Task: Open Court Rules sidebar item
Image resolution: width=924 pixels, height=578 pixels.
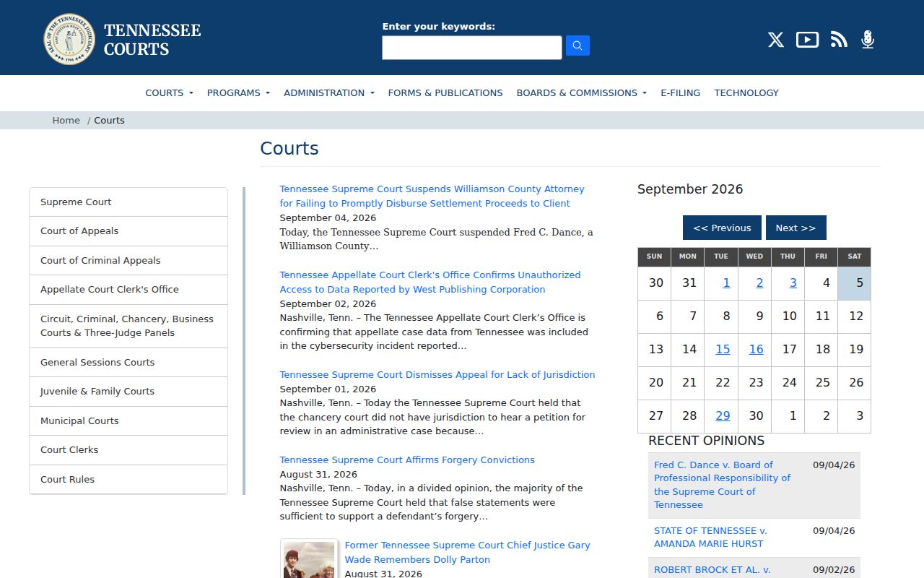Action: pos(128,480)
